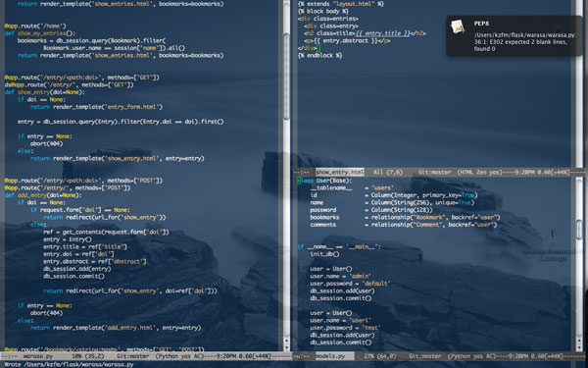The image size is (588, 368).
Task: Click the "if __name__ == '__main__':" line
Action: tap(339, 246)
